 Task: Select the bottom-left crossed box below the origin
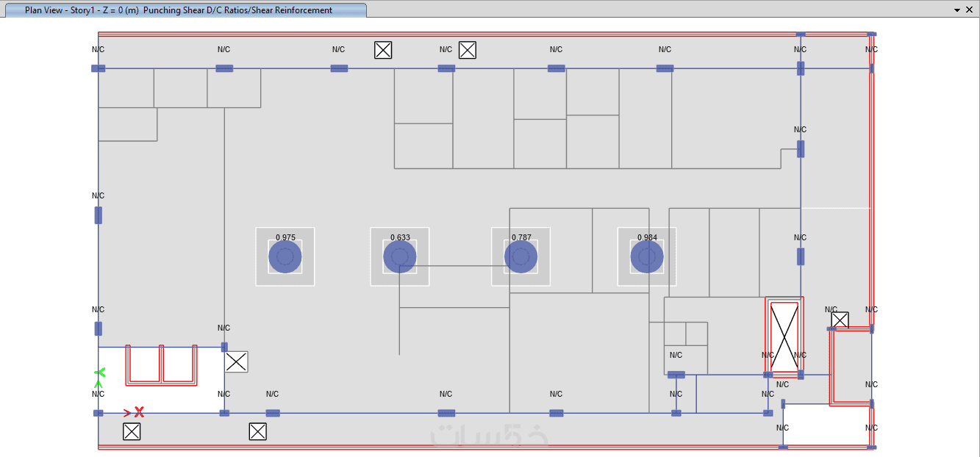[x=132, y=431]
